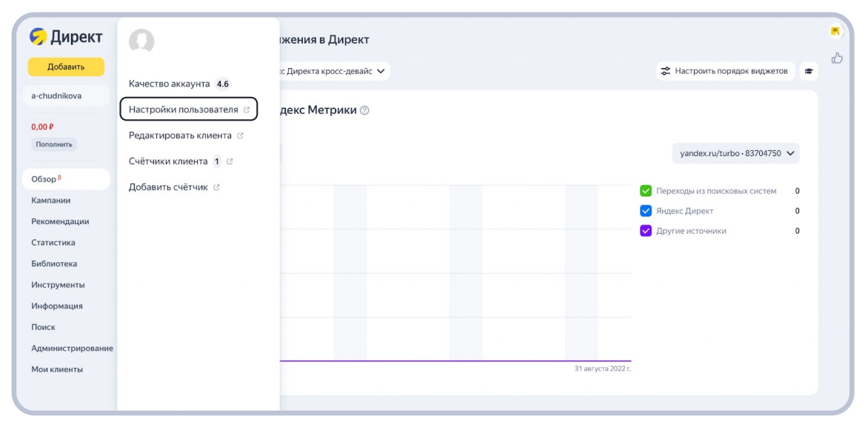Go to Статистика in the sidebar
Screen dimensions: 868x427
(53, 243)
